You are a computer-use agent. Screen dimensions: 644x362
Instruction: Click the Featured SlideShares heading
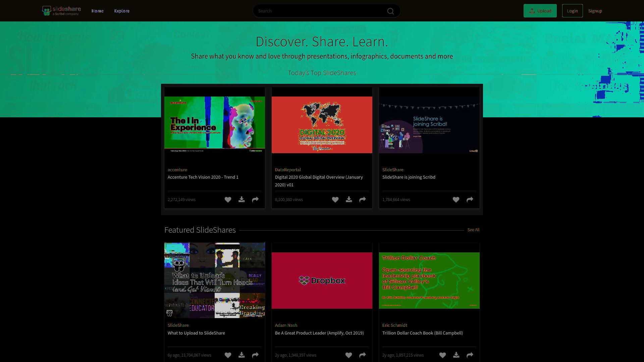click(200, 230)
